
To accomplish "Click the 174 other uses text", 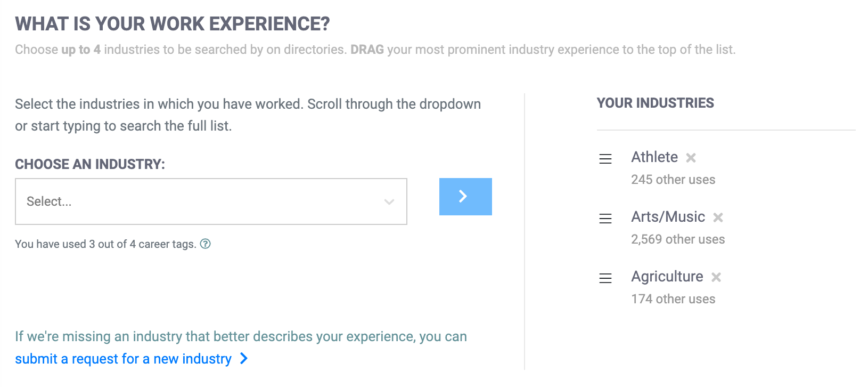I will (x=673, y=299).
